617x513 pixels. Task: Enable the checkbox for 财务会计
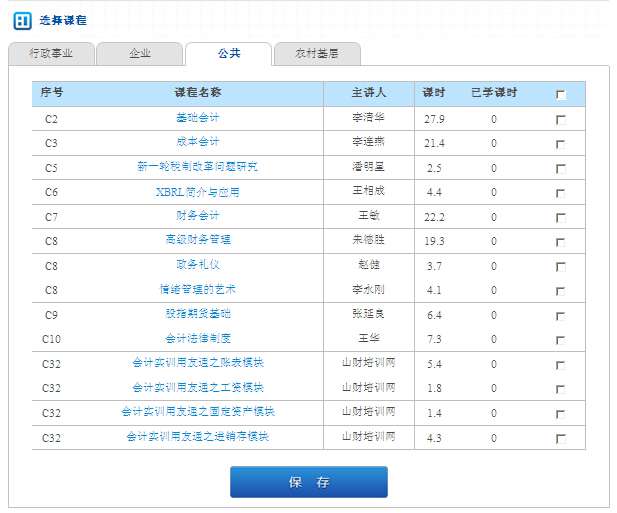coord(561,217)
